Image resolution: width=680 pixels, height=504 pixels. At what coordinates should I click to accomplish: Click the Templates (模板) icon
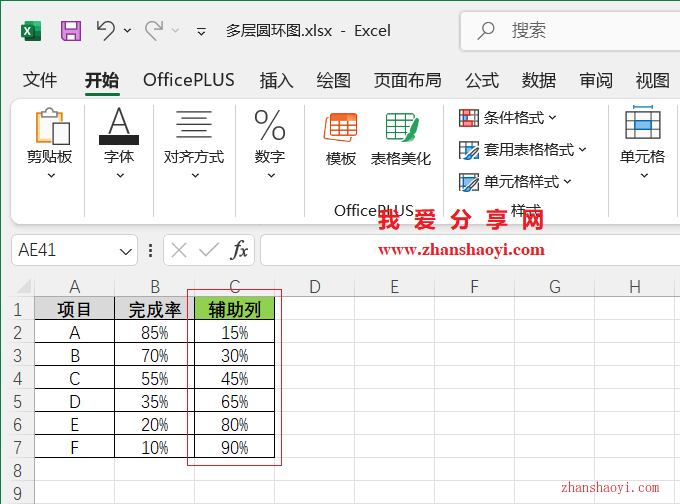coord(341,128)
